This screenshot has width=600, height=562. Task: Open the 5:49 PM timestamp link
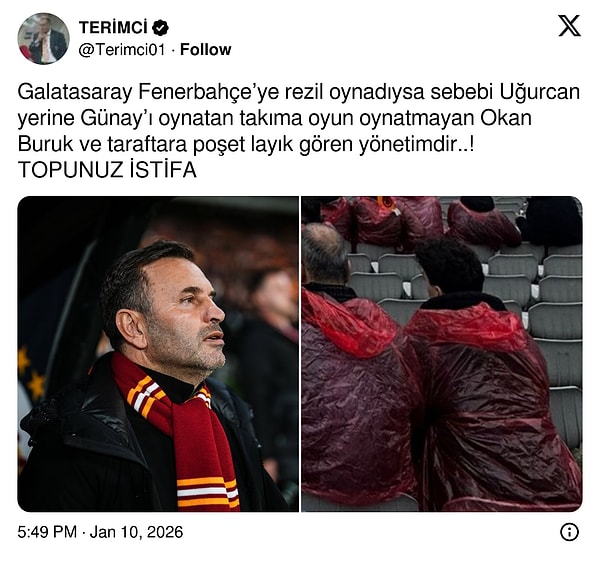pos(47,532)
